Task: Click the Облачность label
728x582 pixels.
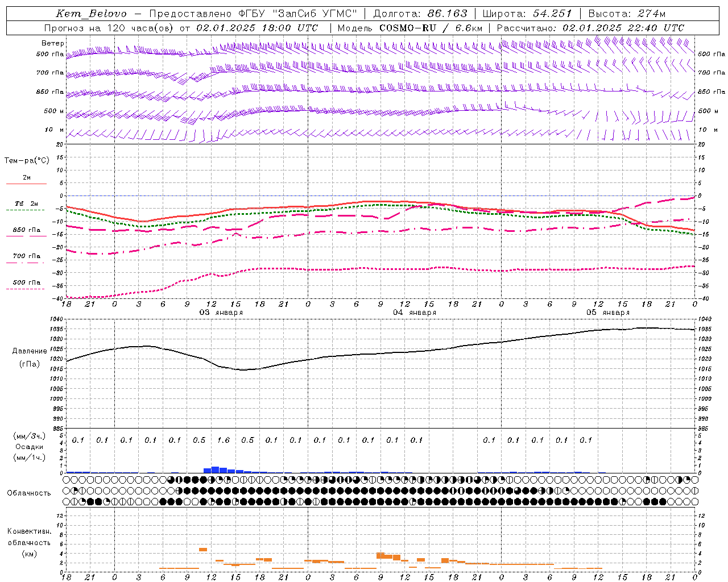Action: click(29, 493)
